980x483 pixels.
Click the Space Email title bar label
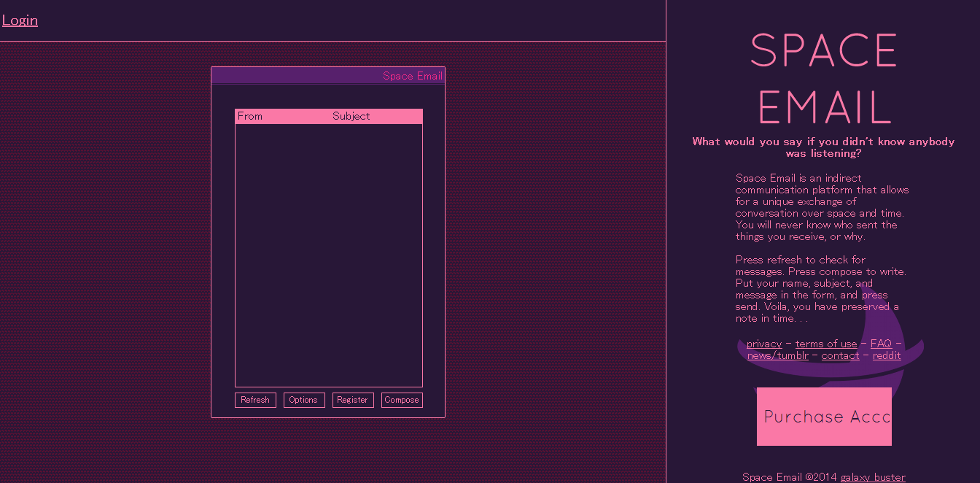tap(413, 75)
